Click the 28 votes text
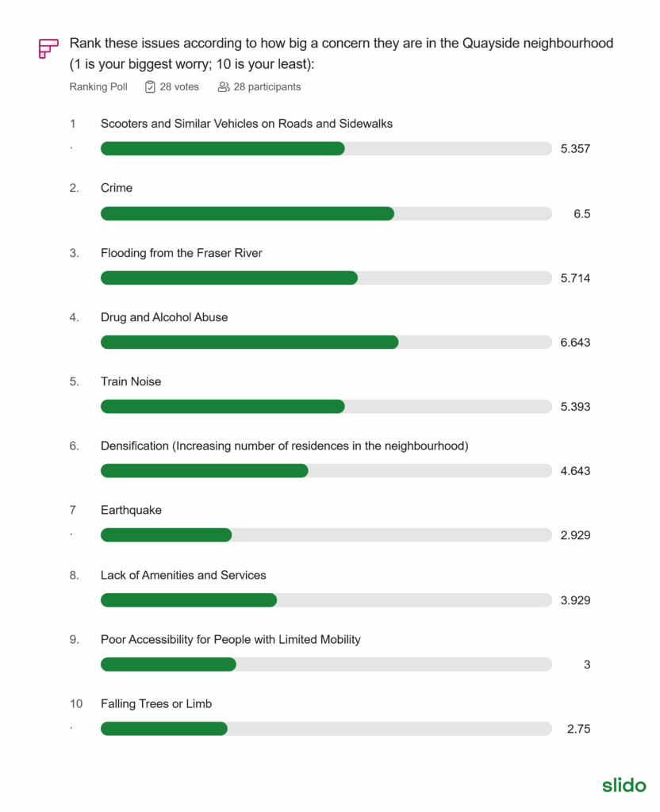The height and width of the screenshot is (812, 660). (x=179, y=86)
